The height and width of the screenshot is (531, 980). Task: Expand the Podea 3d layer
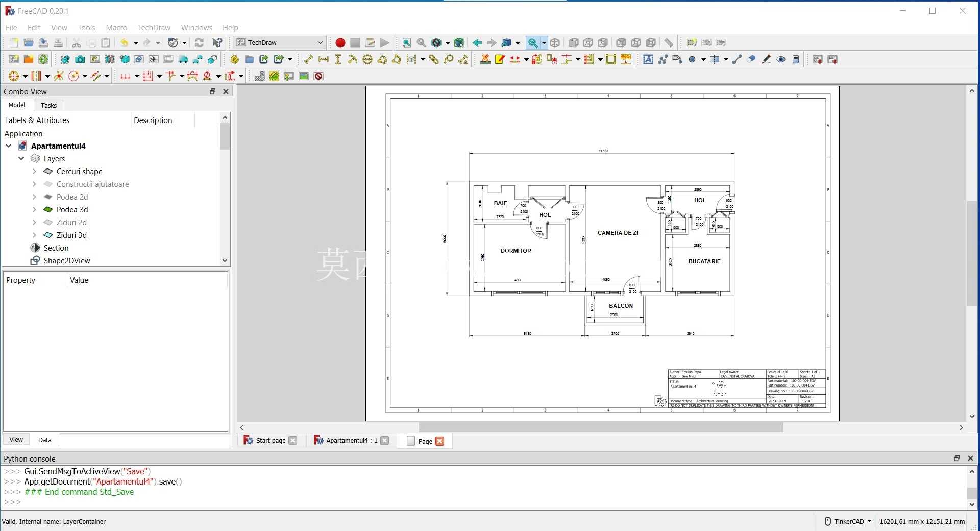(x=34, y=209)
